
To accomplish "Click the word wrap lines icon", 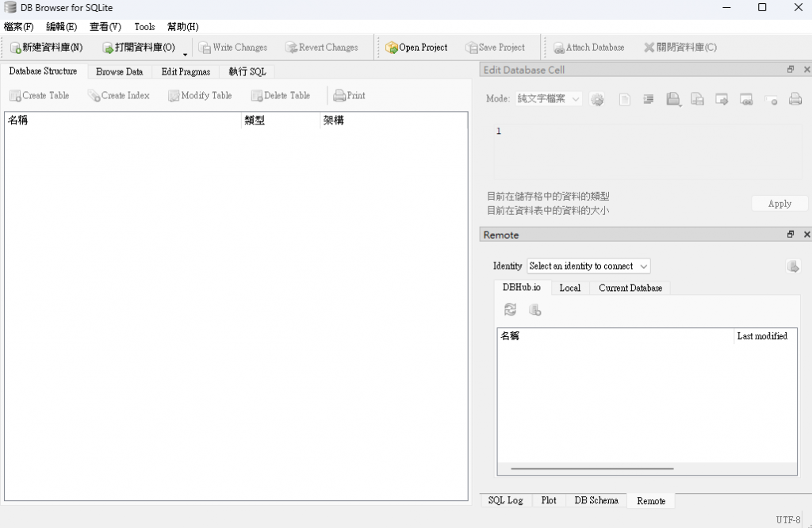I will click(649, 99).
